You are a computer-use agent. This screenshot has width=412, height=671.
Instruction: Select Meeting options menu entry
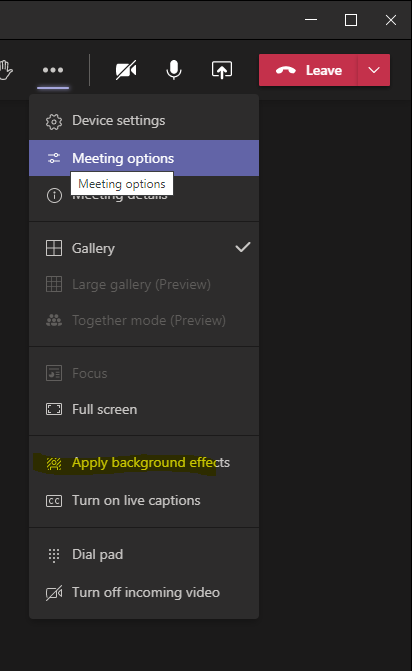click(x=144, y=158)
